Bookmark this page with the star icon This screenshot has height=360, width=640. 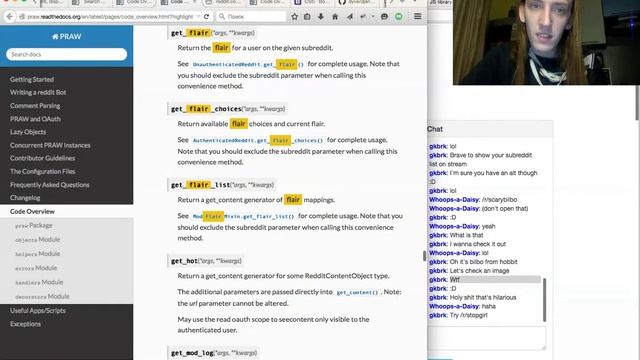click(x=295, y=17)
